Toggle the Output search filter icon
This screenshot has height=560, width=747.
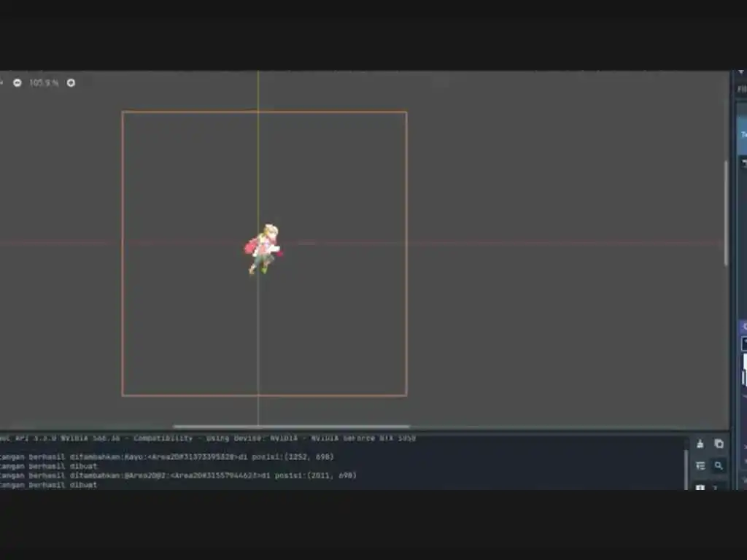719,466
